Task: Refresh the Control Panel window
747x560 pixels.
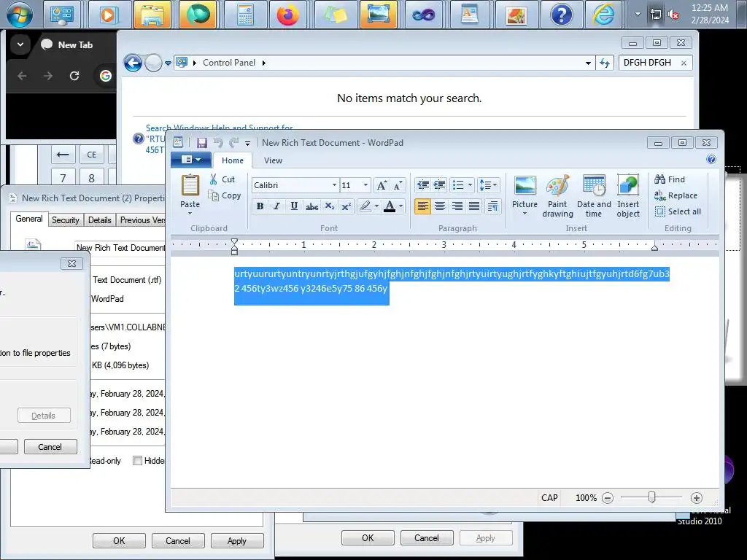Action: pyautogui.click(x=605, y=63)
